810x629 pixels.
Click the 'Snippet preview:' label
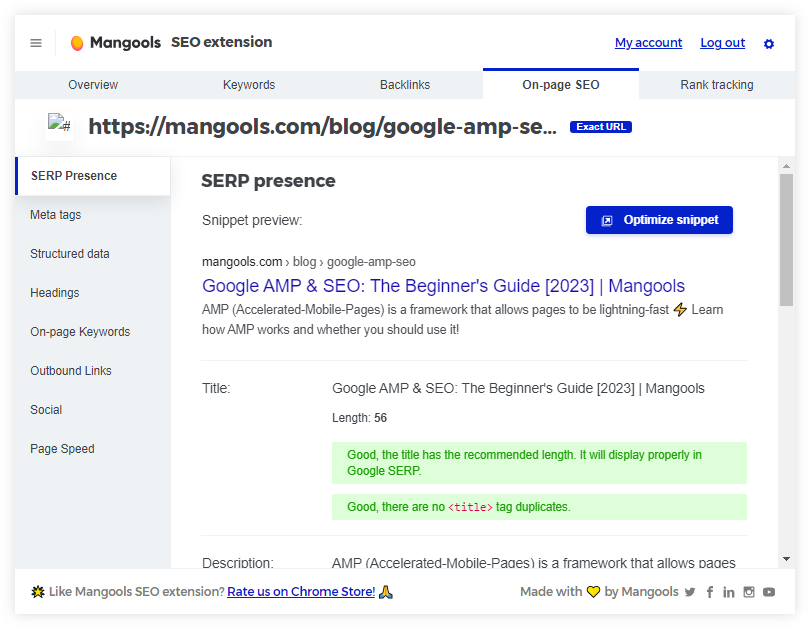pyautogui.click(x=252, y=221)
